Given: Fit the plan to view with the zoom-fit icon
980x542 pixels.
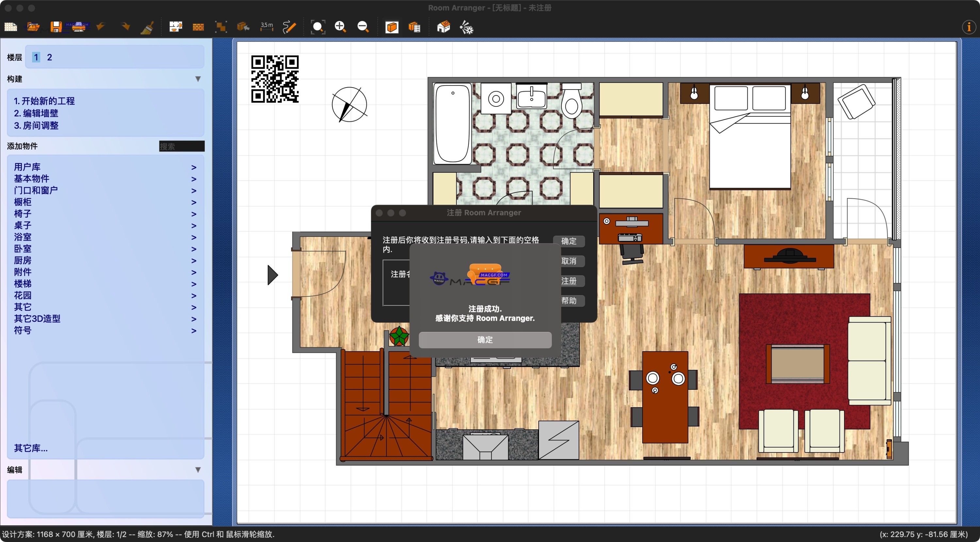Looking at the screenshot, I should coord(318,26).
